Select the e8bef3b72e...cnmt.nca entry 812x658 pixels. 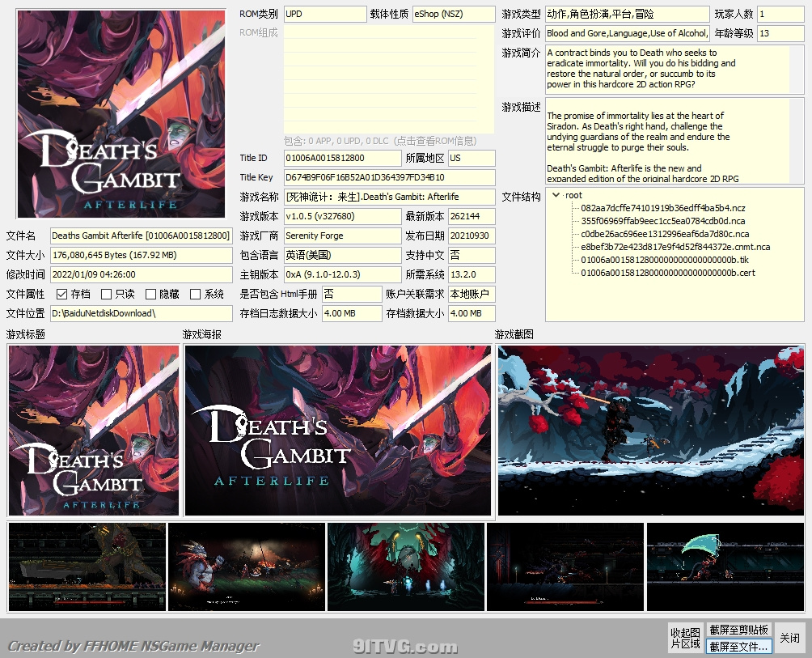(675, 247)
